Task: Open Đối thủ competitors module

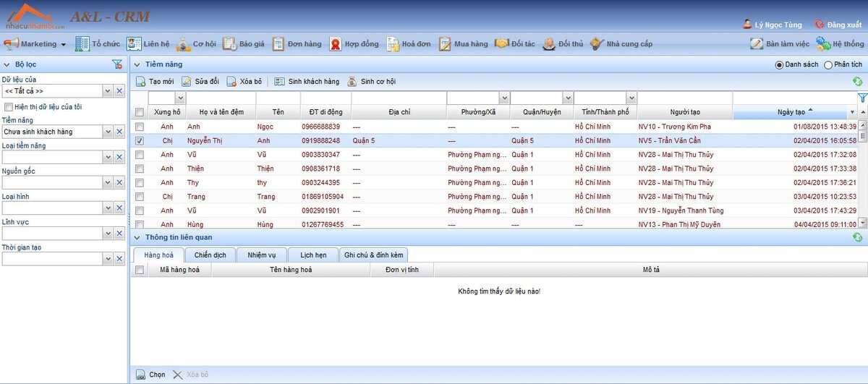Action: click(563, 44)
